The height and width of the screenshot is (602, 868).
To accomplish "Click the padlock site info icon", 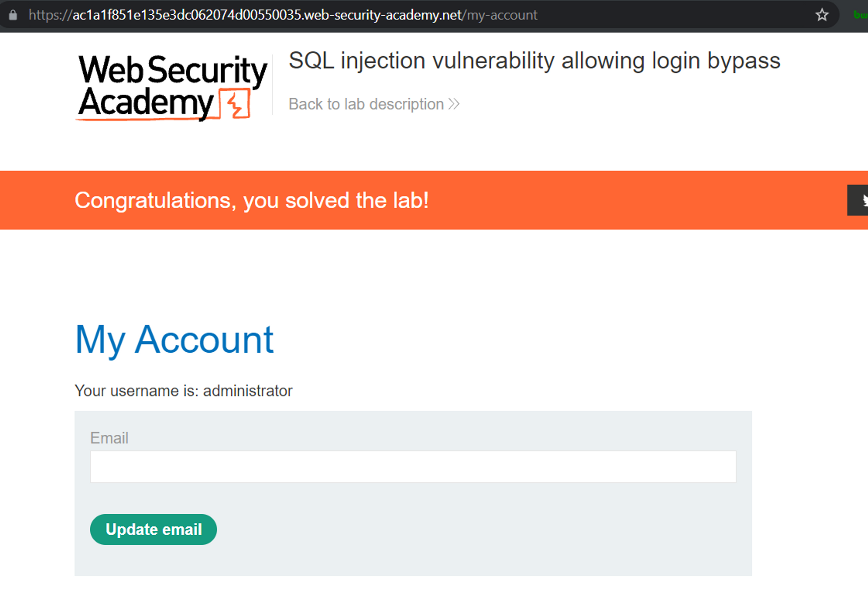I will 13,15.
